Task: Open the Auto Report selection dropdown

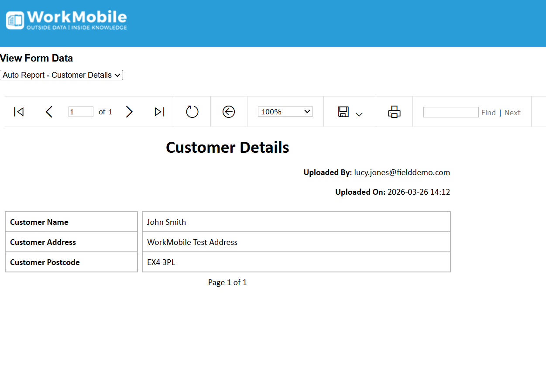Action: pos(62,75)
